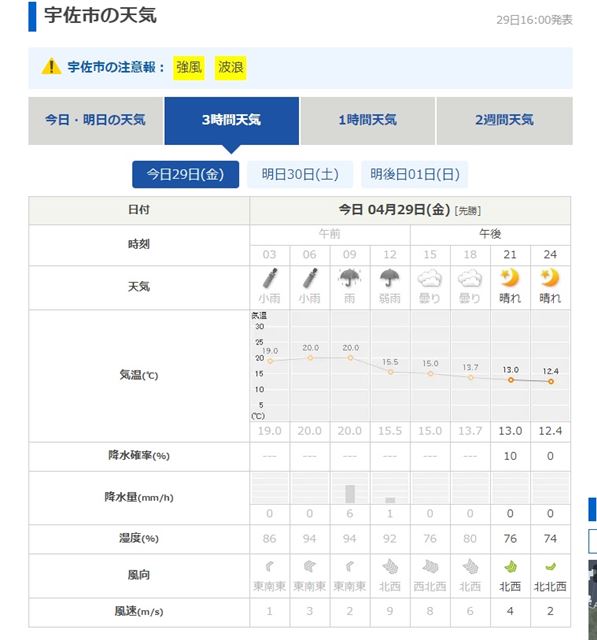This screenshot has height=640, width=597.
Task: Click 06 o'clock 東南東 wind direction arrow
Action: 310,567
